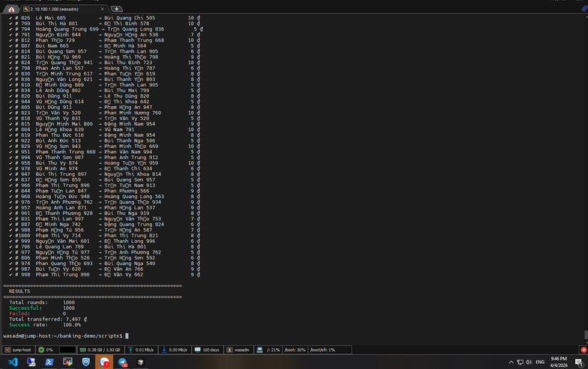
Task: Click the uptime 100 days indicator
Action: (x=207, y=350)
